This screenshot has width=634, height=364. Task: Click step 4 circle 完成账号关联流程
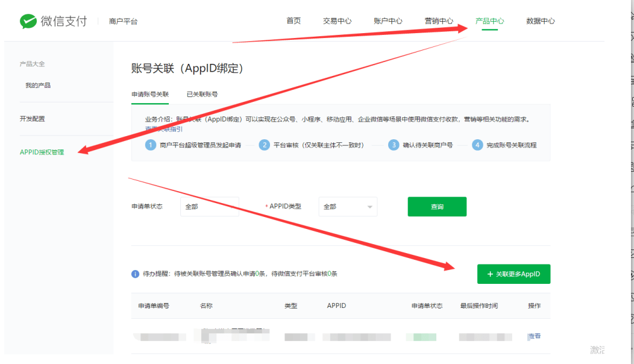pyautogui.click(x=477, y=145)
